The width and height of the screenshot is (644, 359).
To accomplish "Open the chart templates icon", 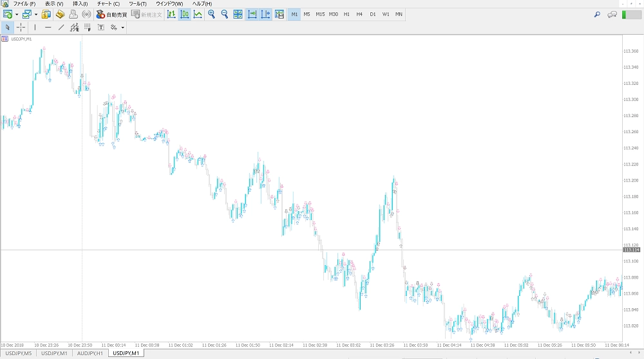I will click(279, 14).
